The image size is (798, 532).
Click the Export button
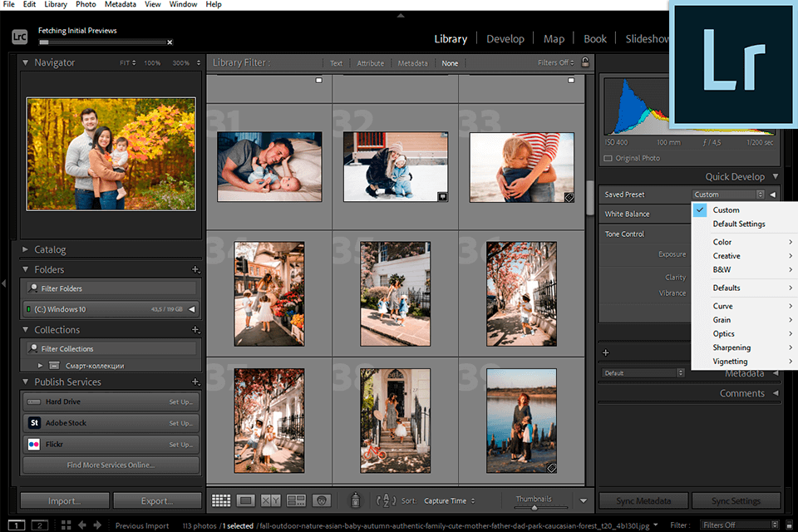(157, 501)
